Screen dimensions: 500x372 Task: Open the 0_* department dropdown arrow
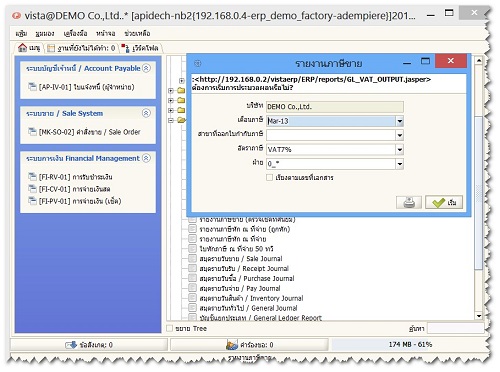(x=400, y=164)
